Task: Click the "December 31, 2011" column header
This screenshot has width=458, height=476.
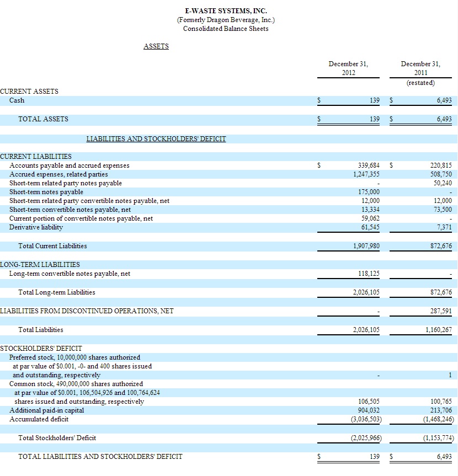Action: click(420, 68)
